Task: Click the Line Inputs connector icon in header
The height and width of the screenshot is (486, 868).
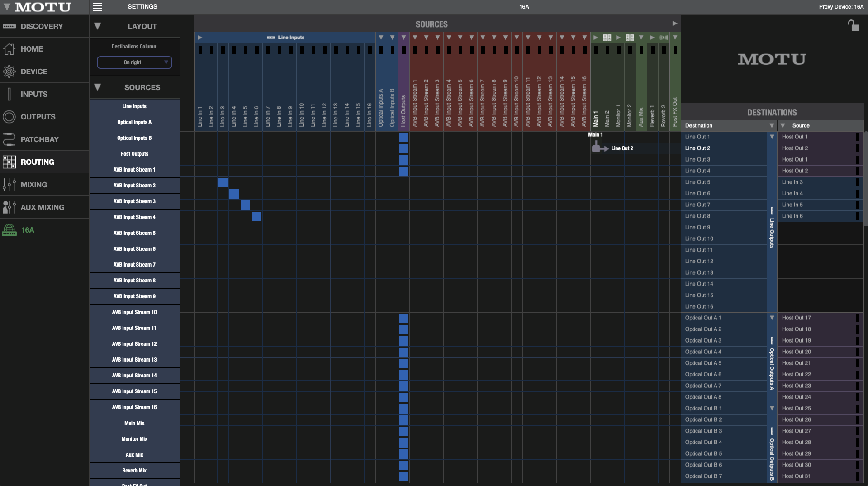Action: tap(271, 38)
